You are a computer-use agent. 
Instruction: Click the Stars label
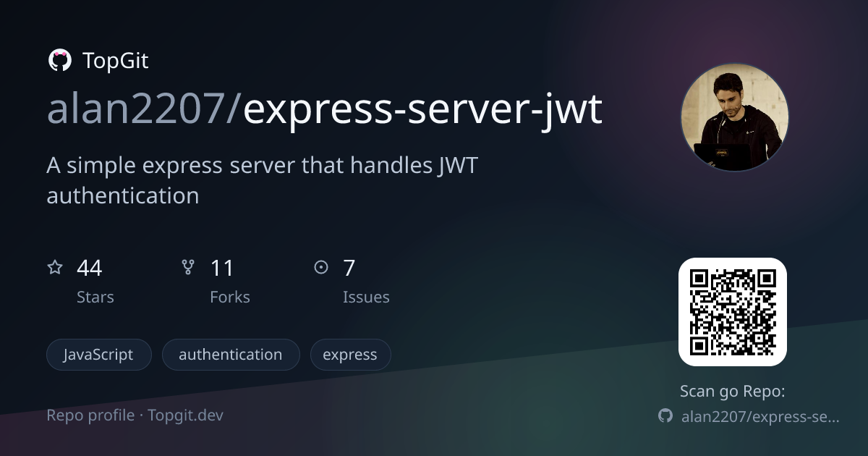(x=95, y=297)
